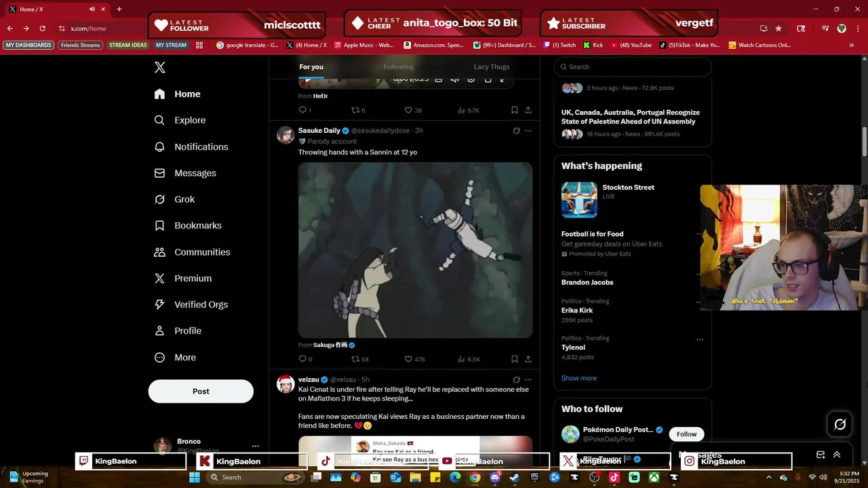
Task: Open Grok explain on veizau post
Action: 516,380
